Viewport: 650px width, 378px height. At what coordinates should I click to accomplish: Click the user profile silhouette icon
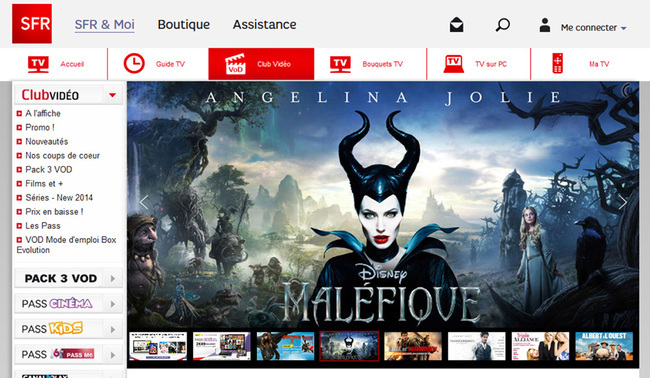pos(545,25)
